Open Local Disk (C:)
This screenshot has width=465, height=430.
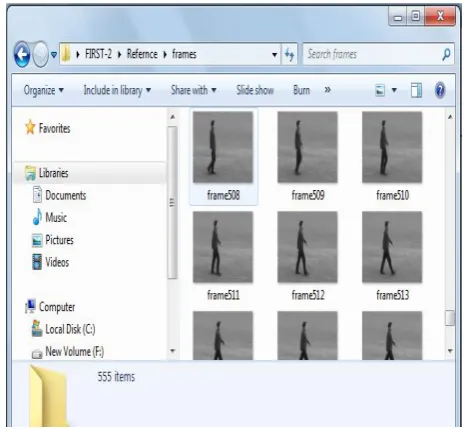click(x=70, y=329)
